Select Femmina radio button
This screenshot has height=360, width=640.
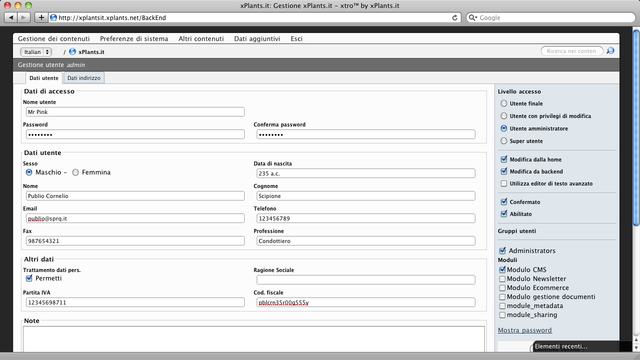[x=76, y=172]
